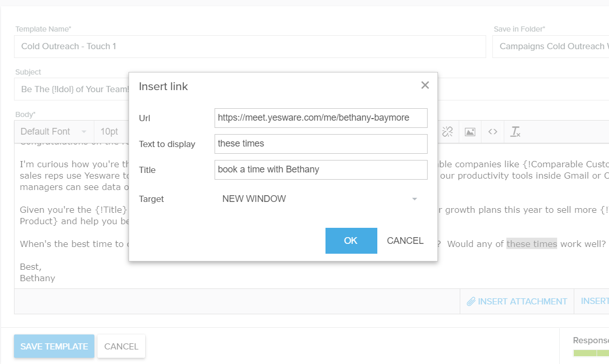Click the remove link (unlink) icon
The width and height of the screenshot is (609, 364).
447,132
